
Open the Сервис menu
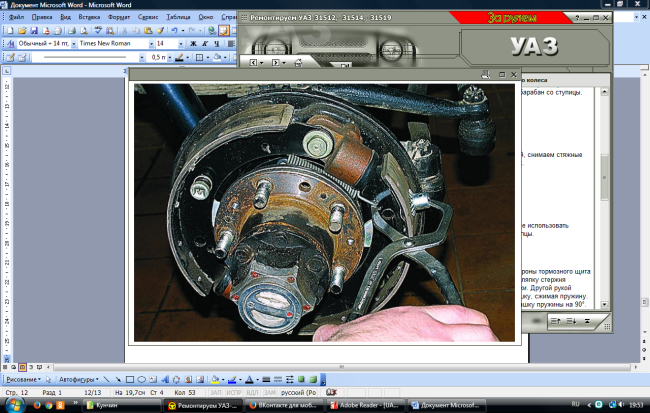pyautogui.click(x=148, y=17)
